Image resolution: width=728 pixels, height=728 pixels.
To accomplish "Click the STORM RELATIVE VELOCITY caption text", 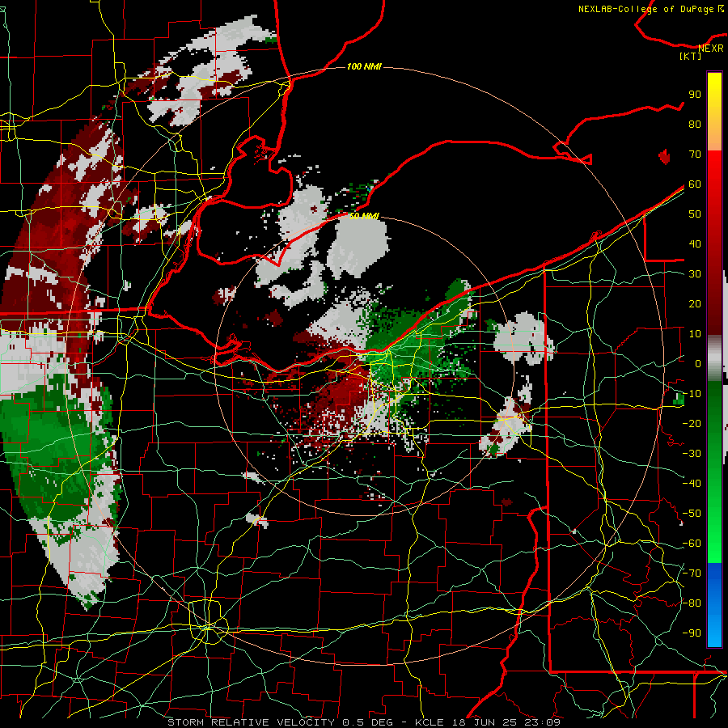I will pos(251,722).
